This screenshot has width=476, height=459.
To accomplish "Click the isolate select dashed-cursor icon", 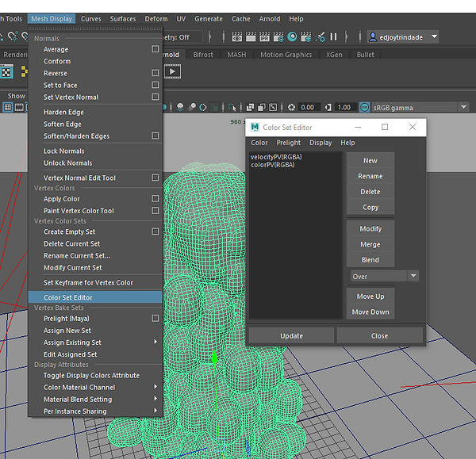I will (232, 107).
